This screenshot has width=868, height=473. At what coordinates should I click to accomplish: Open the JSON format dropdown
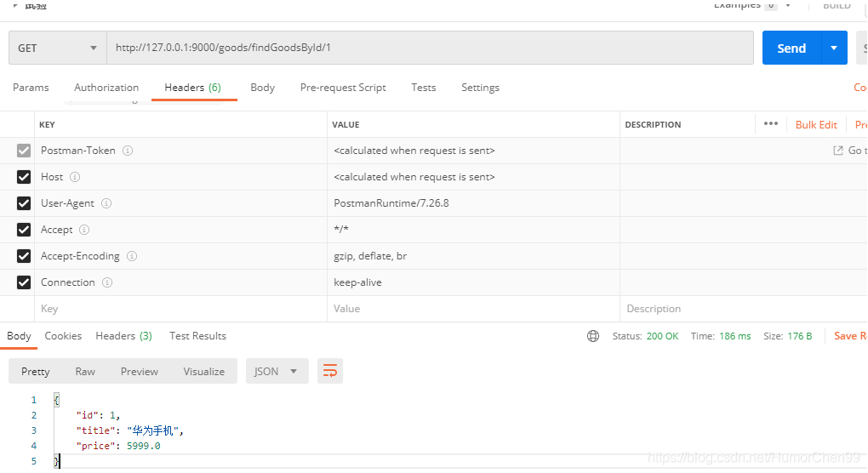[x=277, y=371]
